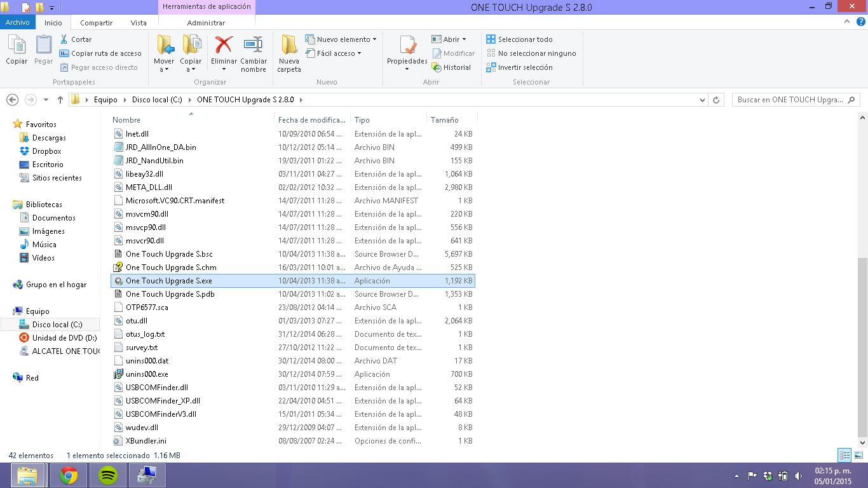Select file otus_log.txt
This screenshot has height=488, width=868.
click(x=292, y=334)
